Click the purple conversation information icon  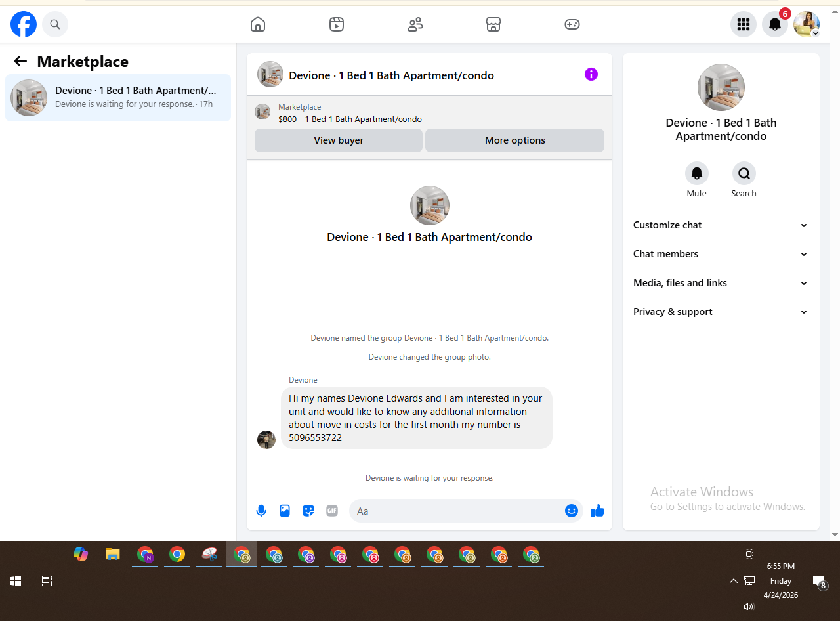pyautogui.click(x=591, y=74)
